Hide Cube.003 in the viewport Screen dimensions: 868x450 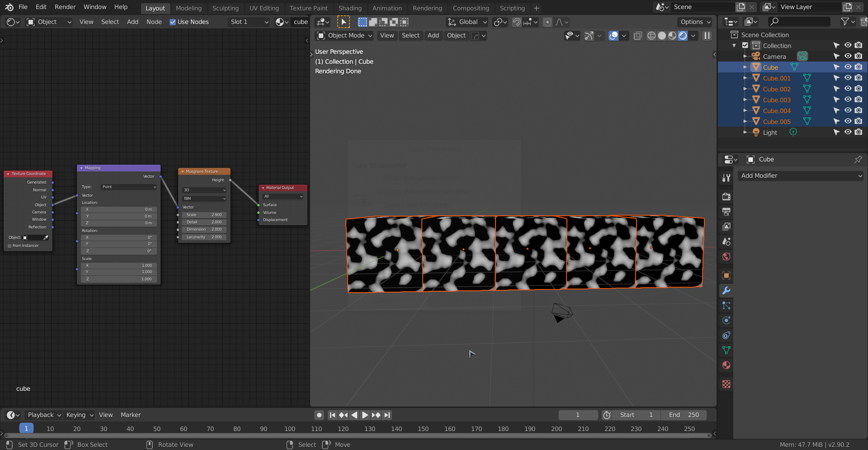point(848,100)
